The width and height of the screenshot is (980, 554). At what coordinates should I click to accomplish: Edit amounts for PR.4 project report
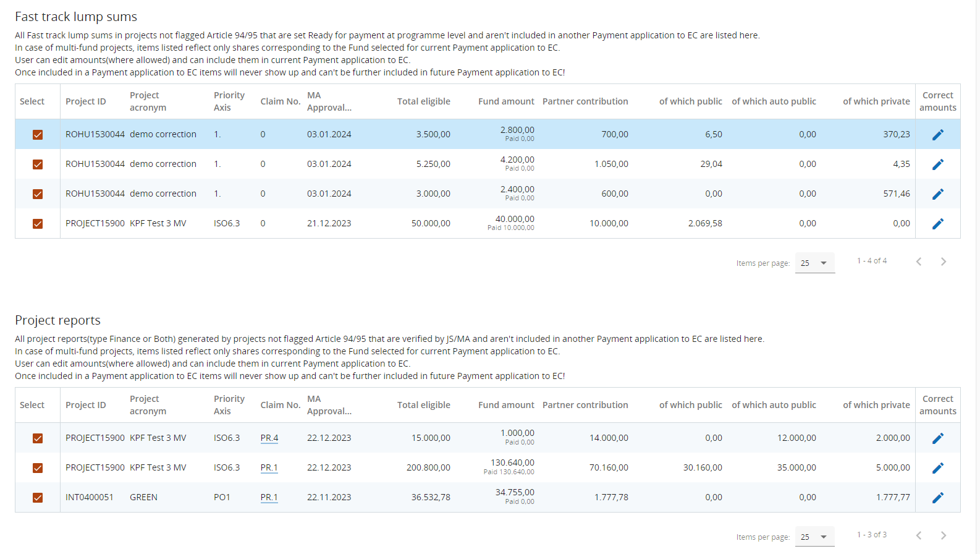tap(937, 438)
